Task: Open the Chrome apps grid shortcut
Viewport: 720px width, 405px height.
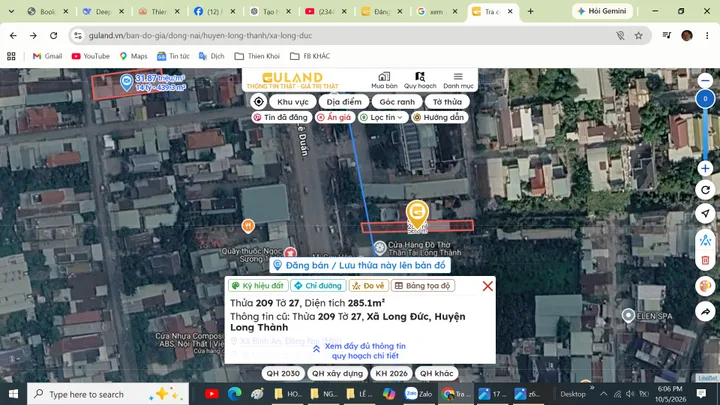Action: tap(11, 56)
